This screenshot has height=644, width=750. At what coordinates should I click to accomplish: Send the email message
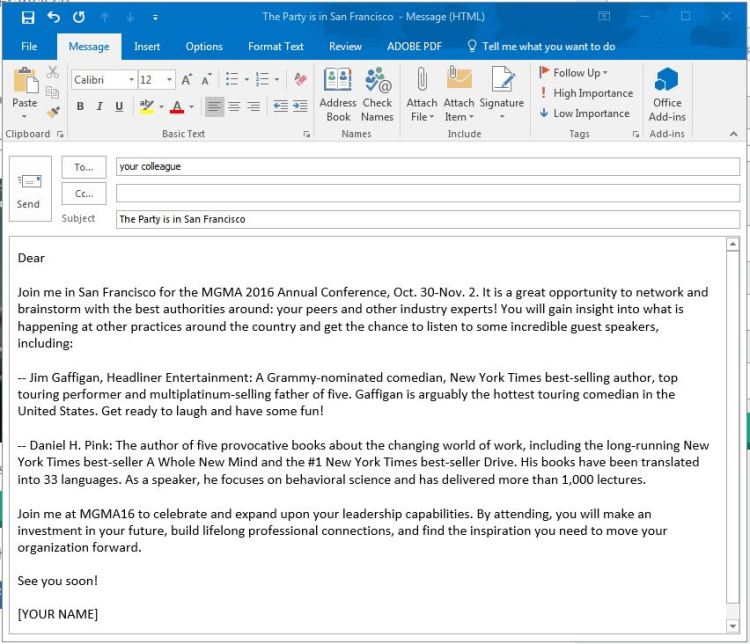(30, 189)
